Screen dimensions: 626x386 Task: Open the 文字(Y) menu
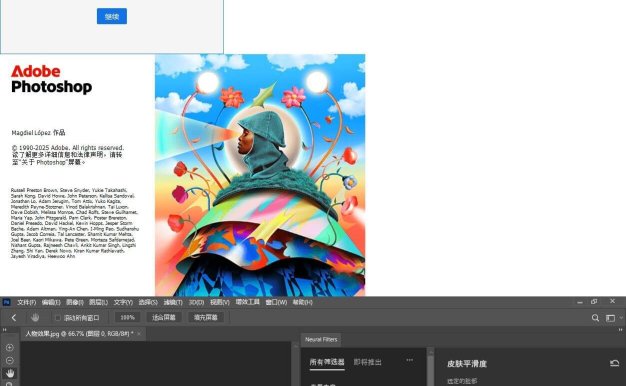click(x=123, y=302)
